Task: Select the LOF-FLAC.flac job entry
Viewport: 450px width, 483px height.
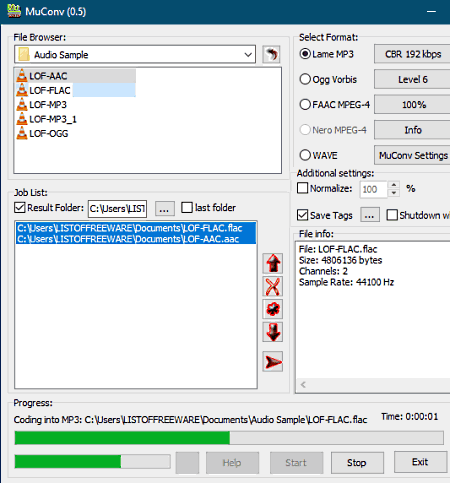Action: (x=136, y=228)
